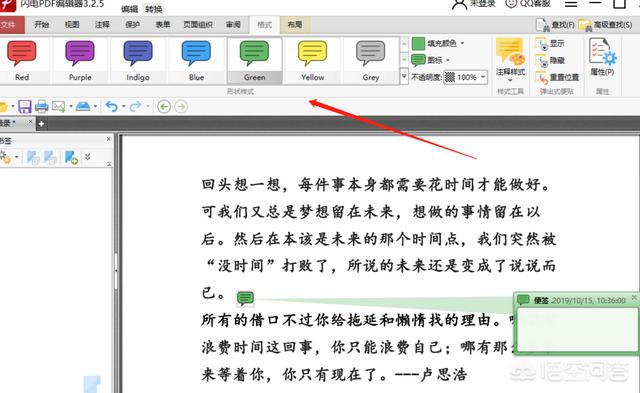Add a new document tab with plus
Screen dimensions: 640x393
tap(41, 123)
